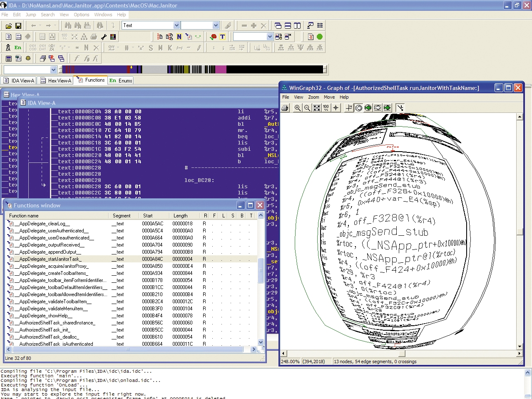Click the Save floppy disk icon
The width and height of the screenshot is (532, 399).
click(x=18, y=26)
